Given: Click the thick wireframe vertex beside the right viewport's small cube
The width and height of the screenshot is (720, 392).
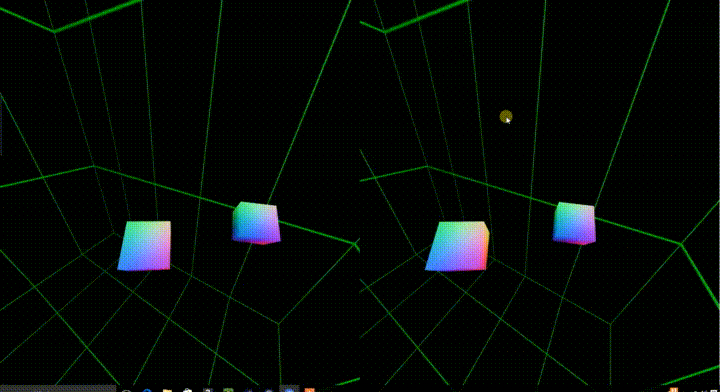Looking at the screenshot, I should (x=681, y=245).
